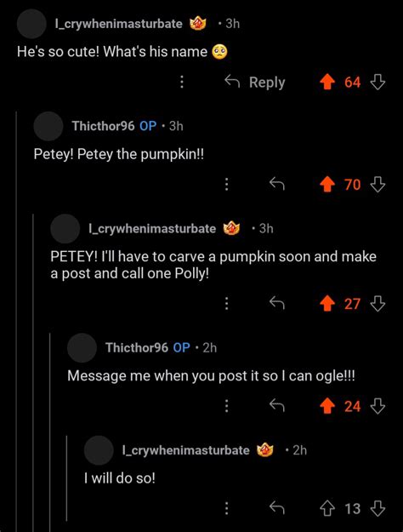Screen dimensions: 403x532
Task: Upvote the "Petey the pumpkin" comment
Action: [327, 185]
